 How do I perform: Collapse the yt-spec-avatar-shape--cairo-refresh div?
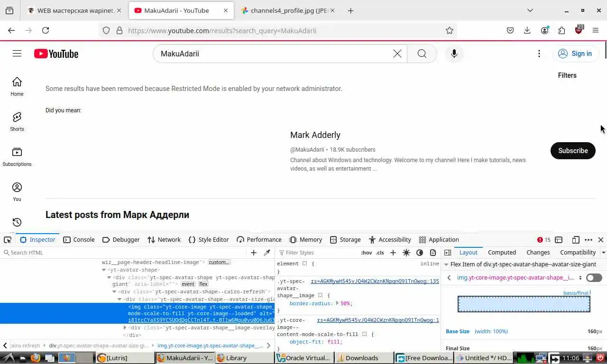[115, 291]
